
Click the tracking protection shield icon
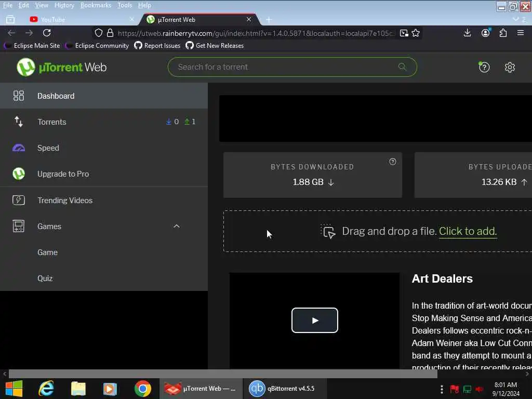click(x=98, y=33)
